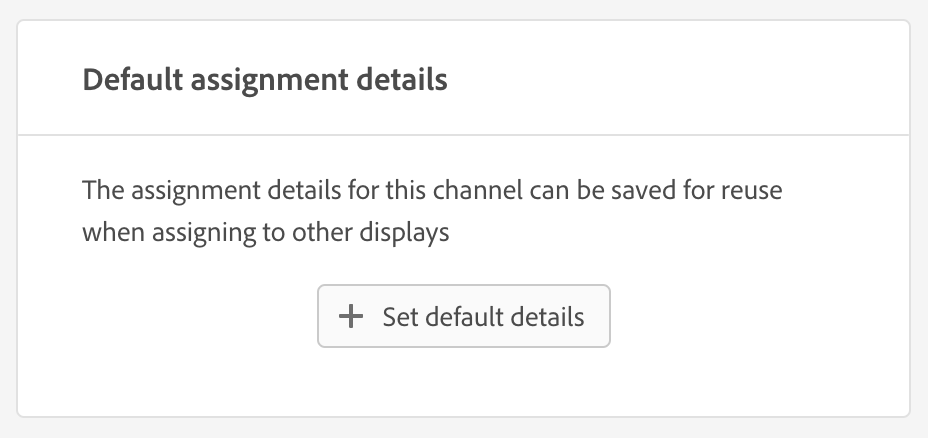Click the word 'saved' in the description
Image resolution: width=928 pixels, height=438 pixels.
click(x=633, y=190)
